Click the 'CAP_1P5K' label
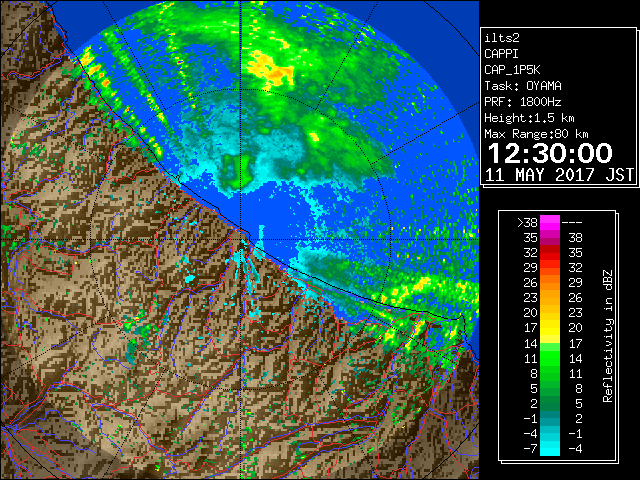 512,70
